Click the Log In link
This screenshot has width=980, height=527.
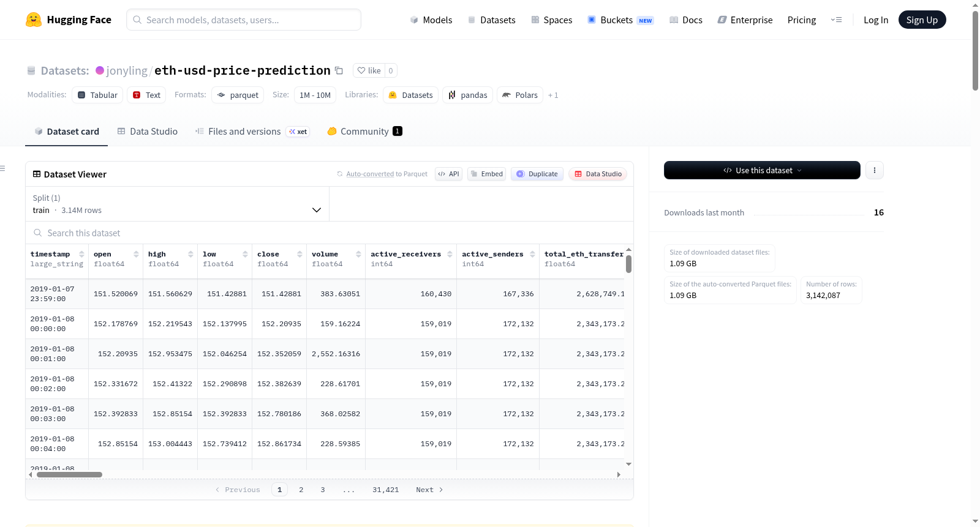coord(876,20)
